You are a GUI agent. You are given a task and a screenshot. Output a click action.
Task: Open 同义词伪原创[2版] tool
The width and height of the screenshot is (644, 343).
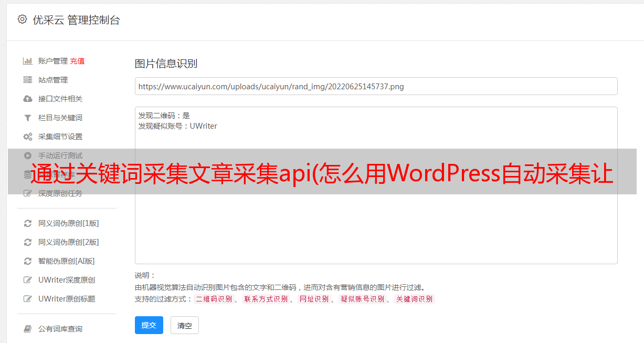69,242
